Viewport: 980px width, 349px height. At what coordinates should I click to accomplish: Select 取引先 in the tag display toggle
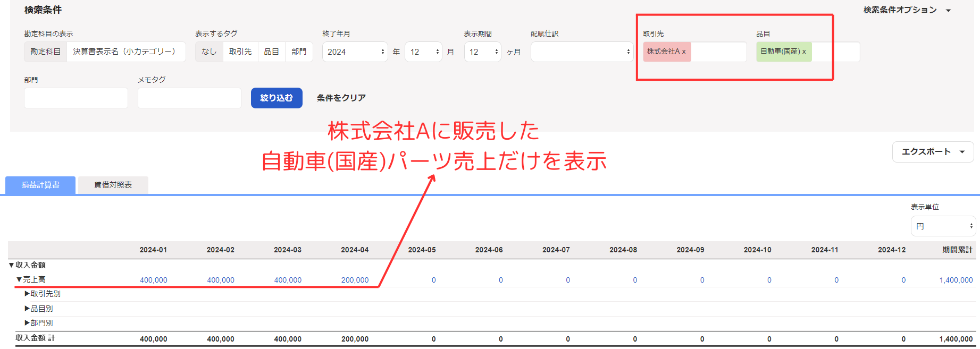[x=240, y=52]
